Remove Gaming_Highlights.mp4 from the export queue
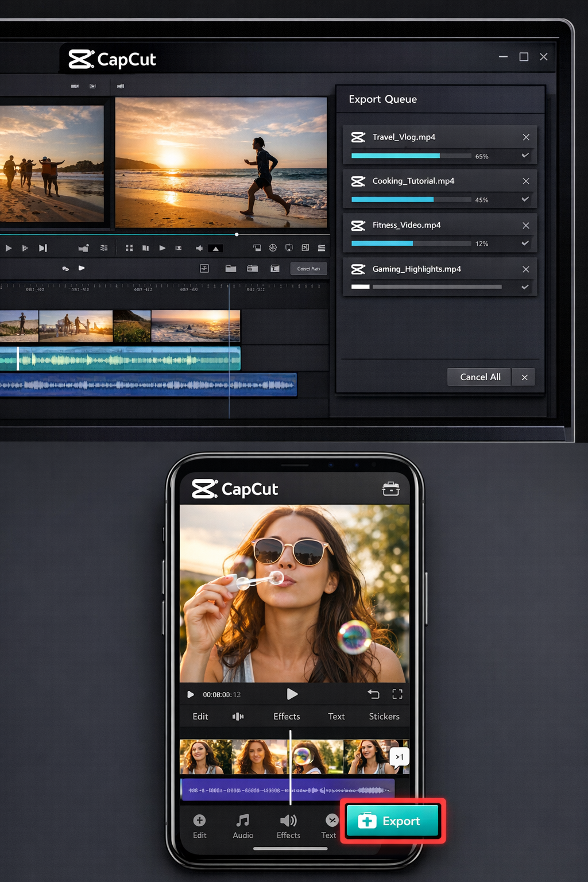The width and height of the screenshot is (588, 882). [x=525, y=269]
